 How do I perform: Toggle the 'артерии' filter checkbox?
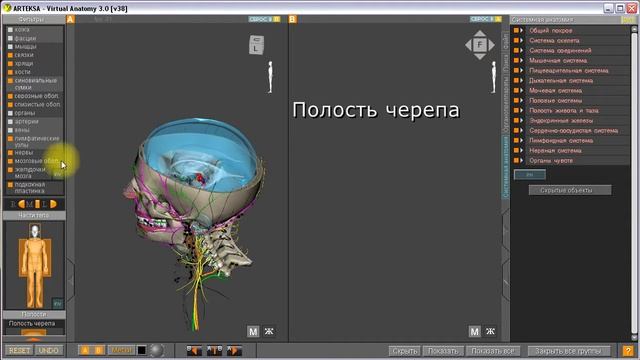click(10, 122)
